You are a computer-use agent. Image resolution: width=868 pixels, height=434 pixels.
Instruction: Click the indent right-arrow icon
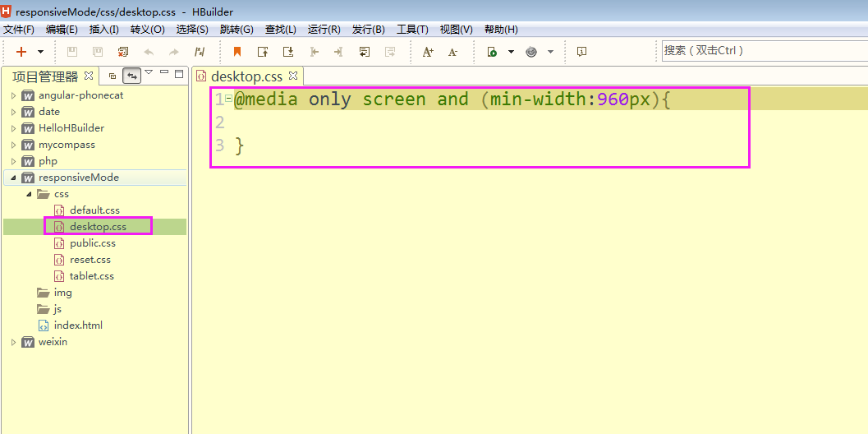pyautogui.click(x=339, y=52)
